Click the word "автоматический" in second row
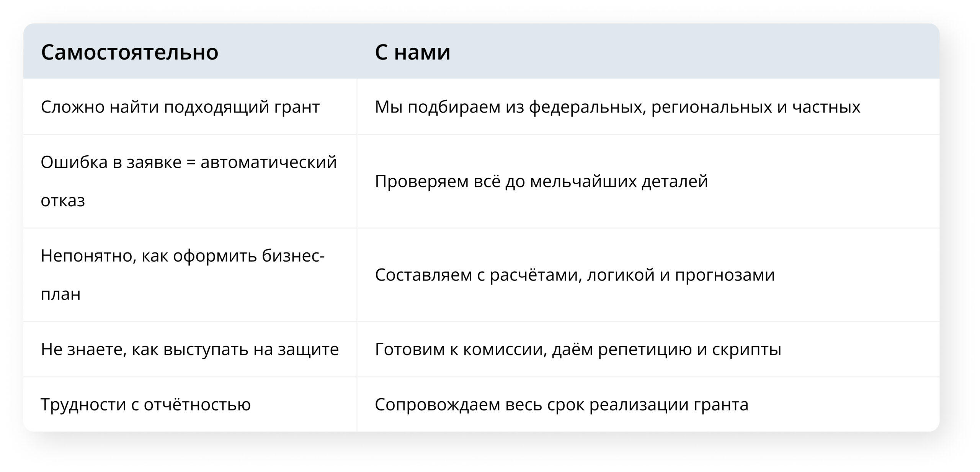This screenshot has height=472, width=980. pyautogui.click(x=269, y=162)
